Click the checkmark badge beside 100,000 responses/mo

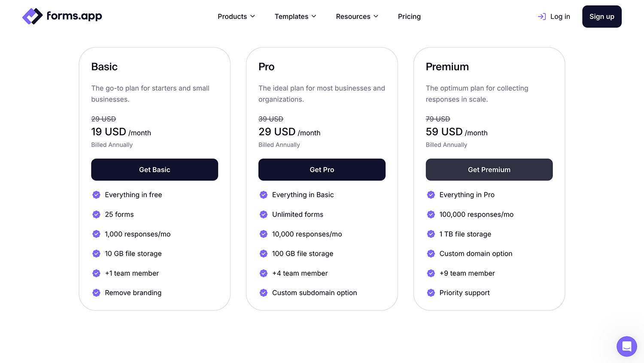pyautogui.click(x=431, y=215)
